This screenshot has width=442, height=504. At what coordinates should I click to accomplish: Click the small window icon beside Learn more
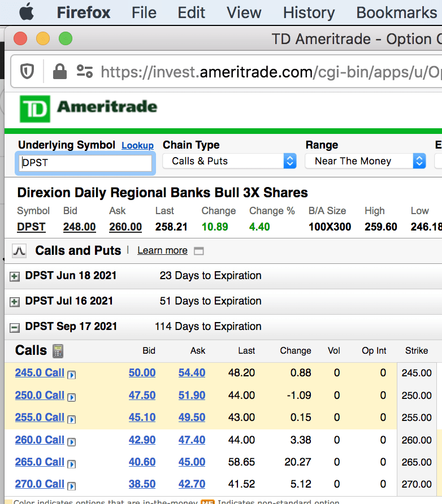(x=199, y=251)
